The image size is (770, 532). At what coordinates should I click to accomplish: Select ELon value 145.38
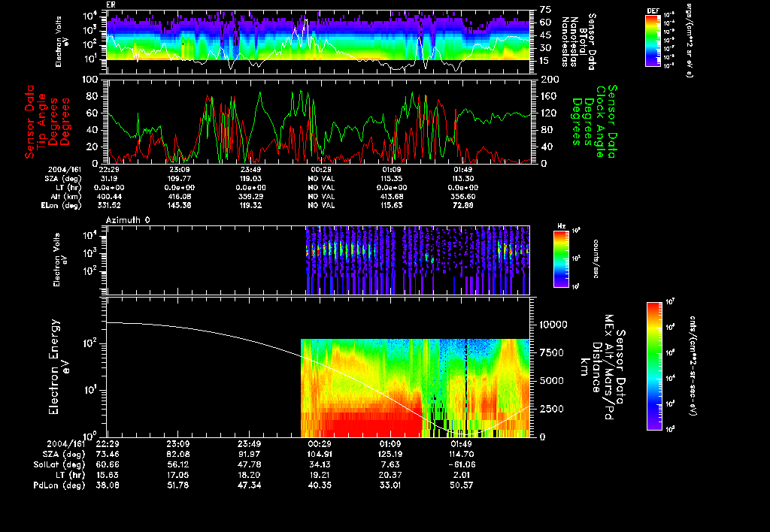tap(179, 205)
